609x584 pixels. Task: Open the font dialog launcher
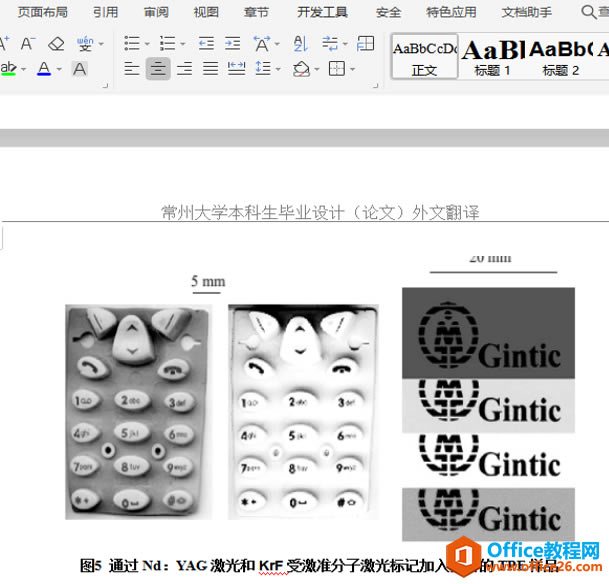point(105,85)
